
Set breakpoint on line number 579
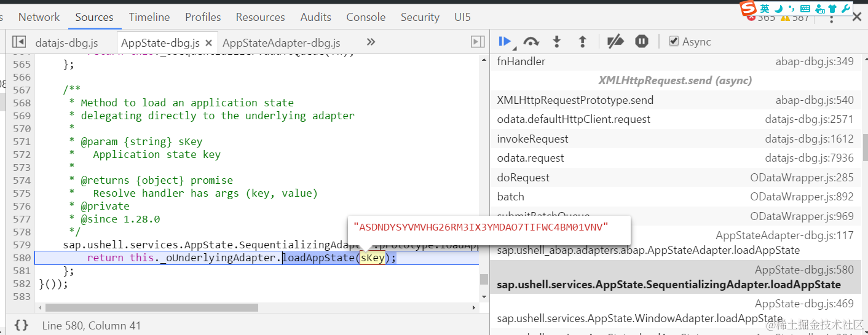(x=22, y=245)
